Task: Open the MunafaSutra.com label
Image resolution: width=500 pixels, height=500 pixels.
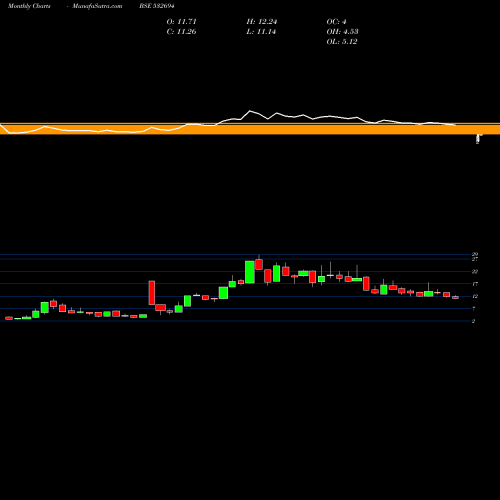Action: click(x=97, y=6)
